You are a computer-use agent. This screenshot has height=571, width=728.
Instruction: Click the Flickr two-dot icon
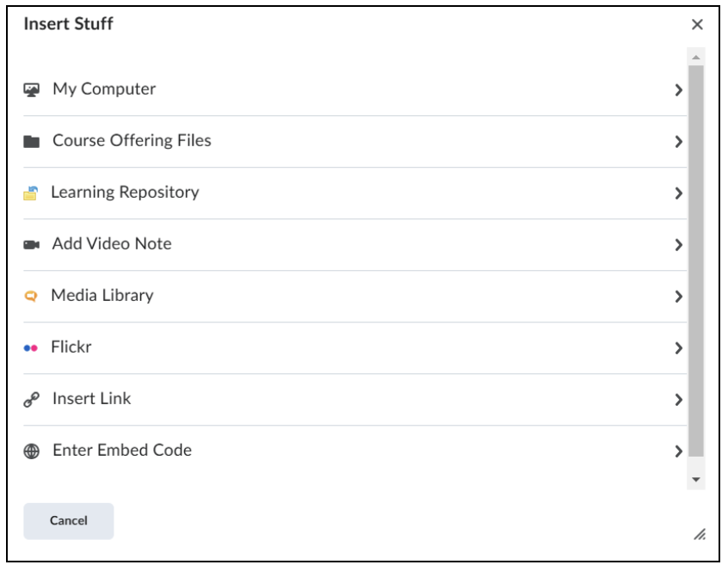[31, 348]
